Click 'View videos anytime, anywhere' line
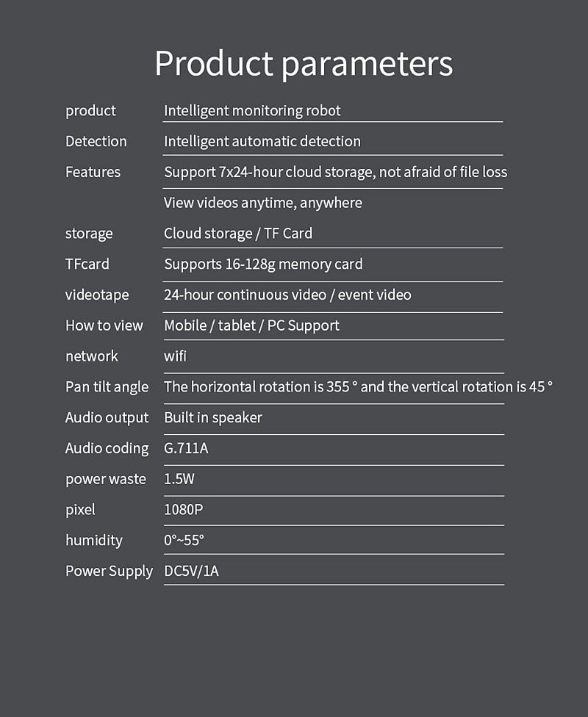Image resolution: width=588 pixels, height=717 pixels. click(x=263, y=203)
